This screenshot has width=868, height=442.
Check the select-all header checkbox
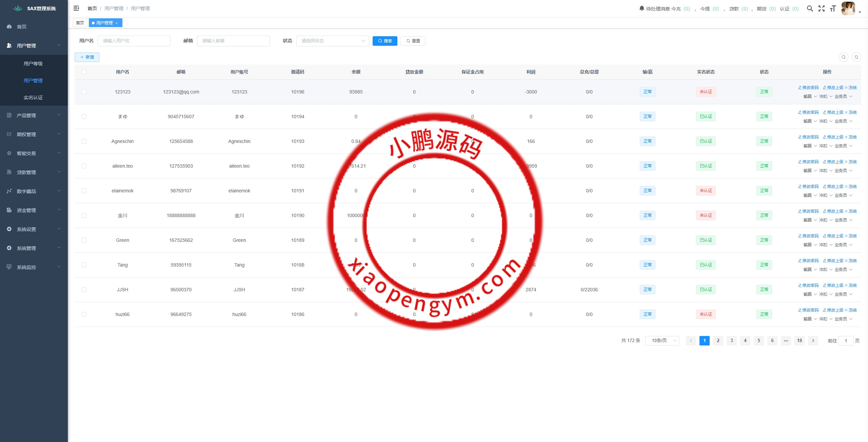pyautogui.click(x=84, y=72)
